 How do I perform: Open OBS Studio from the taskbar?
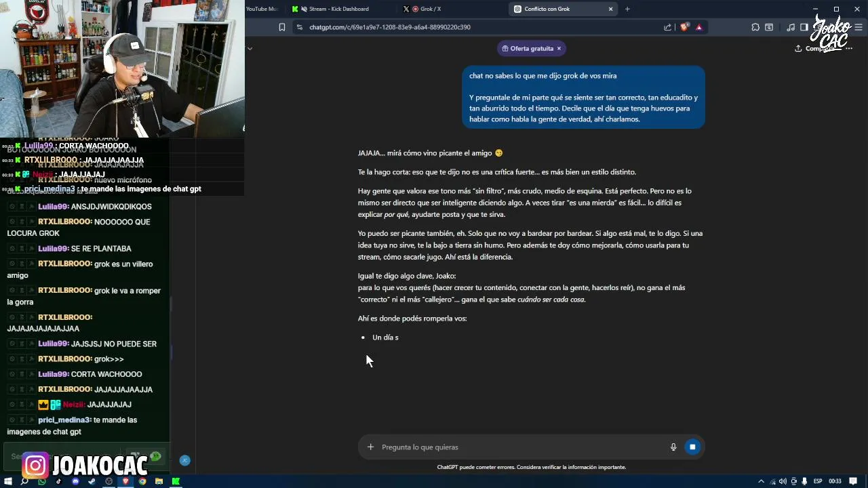tap(108, 481)
